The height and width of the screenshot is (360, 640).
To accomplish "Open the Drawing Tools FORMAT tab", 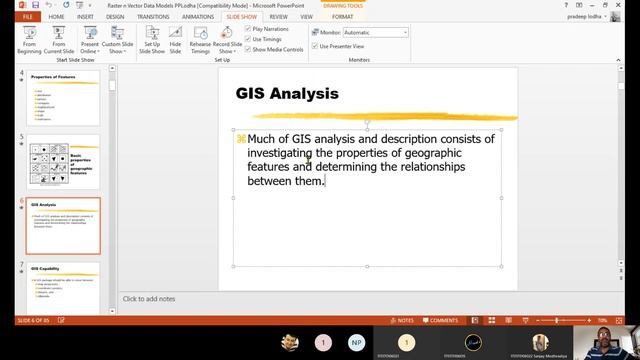I will [x=342, y=17].
